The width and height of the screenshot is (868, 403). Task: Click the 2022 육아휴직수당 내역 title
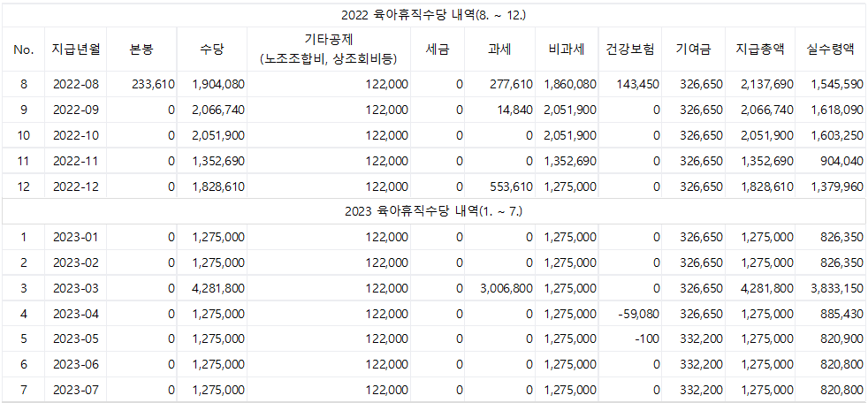[433, 15]
